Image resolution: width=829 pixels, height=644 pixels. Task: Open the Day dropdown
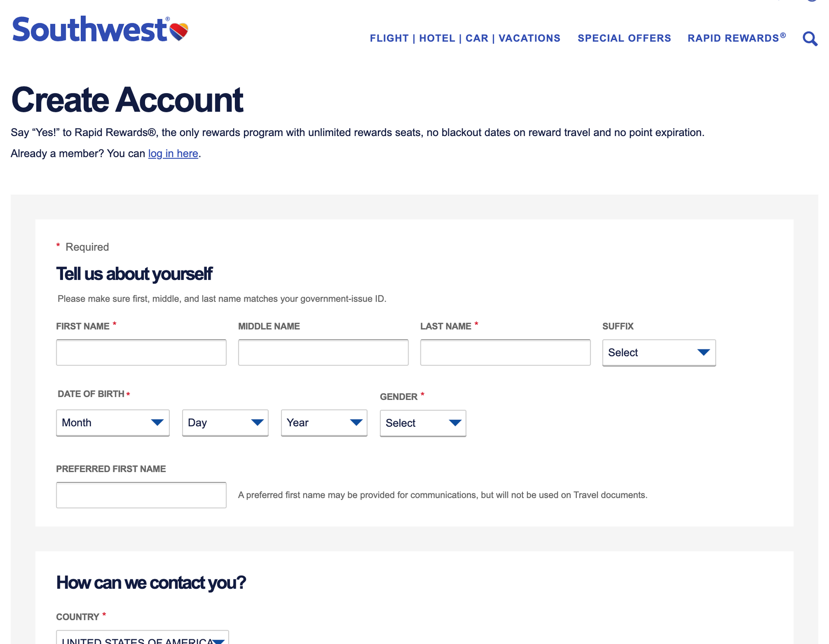click(225, 423)
